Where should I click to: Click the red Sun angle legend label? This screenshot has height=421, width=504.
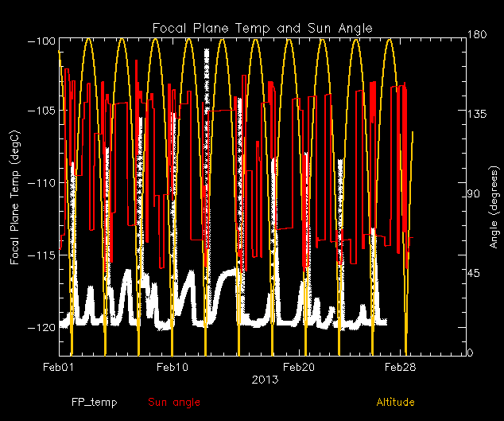[x=174, y=403]
